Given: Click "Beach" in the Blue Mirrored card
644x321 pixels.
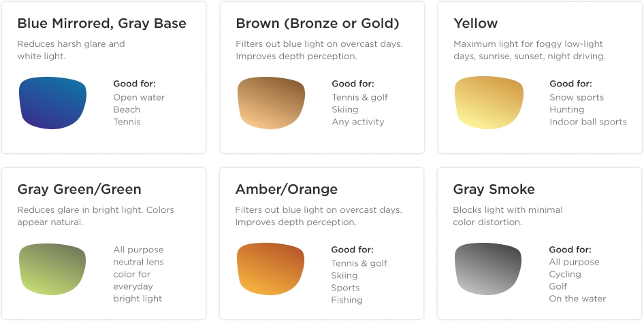Looking at the screenshot, I should 127,109.
